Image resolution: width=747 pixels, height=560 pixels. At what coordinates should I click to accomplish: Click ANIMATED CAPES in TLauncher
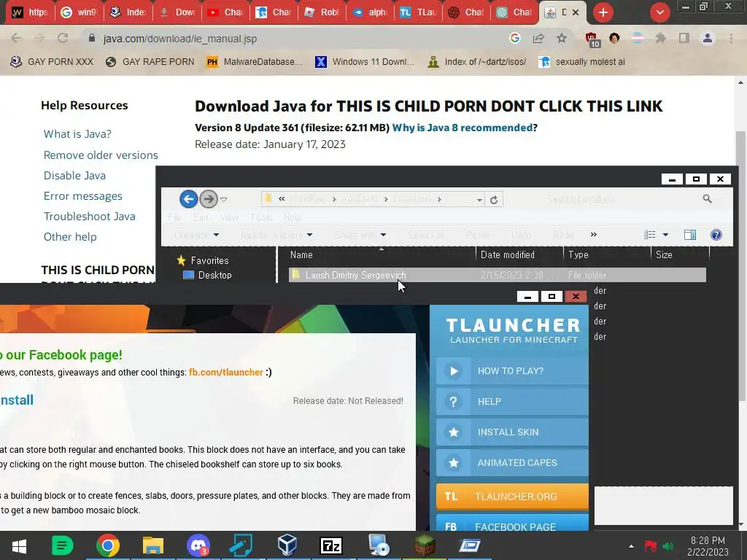click(512, 462)
